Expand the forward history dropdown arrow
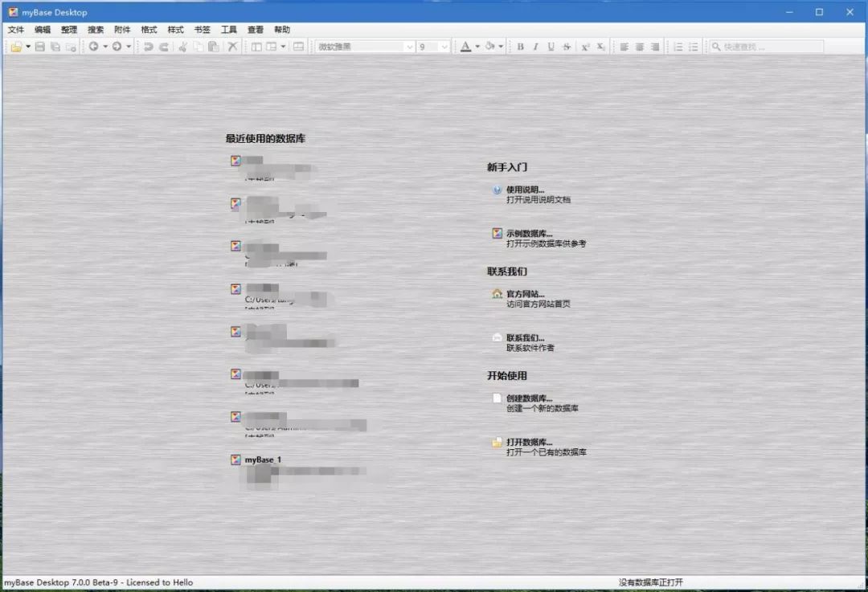The width and height of the screenshot is (868, 592). 129,47
